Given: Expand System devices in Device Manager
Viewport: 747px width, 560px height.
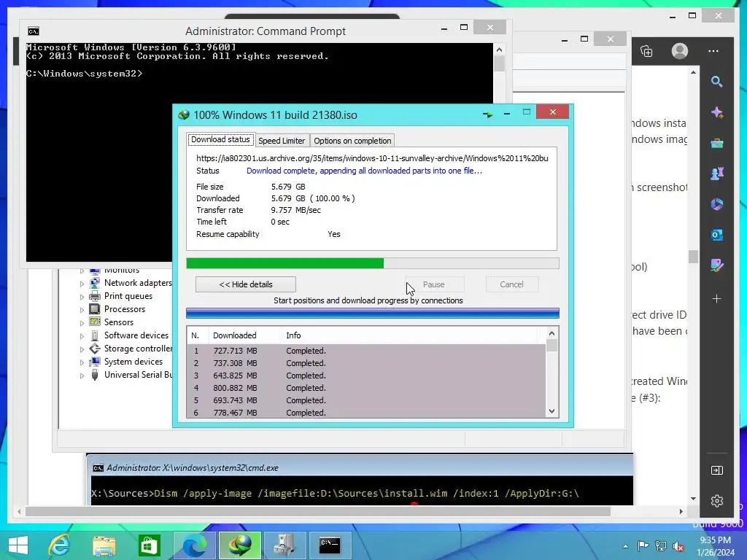Looking at the screenshot, I should coord(82,362).
